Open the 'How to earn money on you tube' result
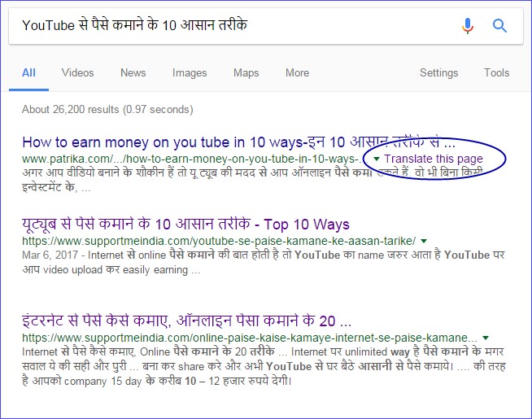Viewport: 532px width, 419px height. pos(238,142)
